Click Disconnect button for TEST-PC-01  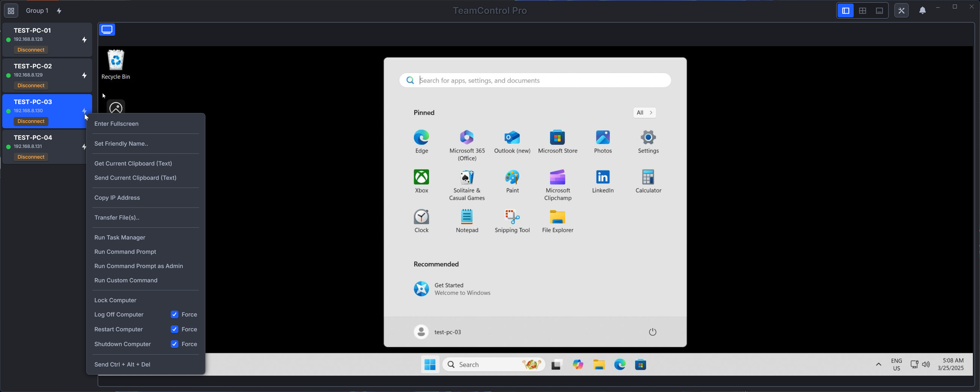31,50
